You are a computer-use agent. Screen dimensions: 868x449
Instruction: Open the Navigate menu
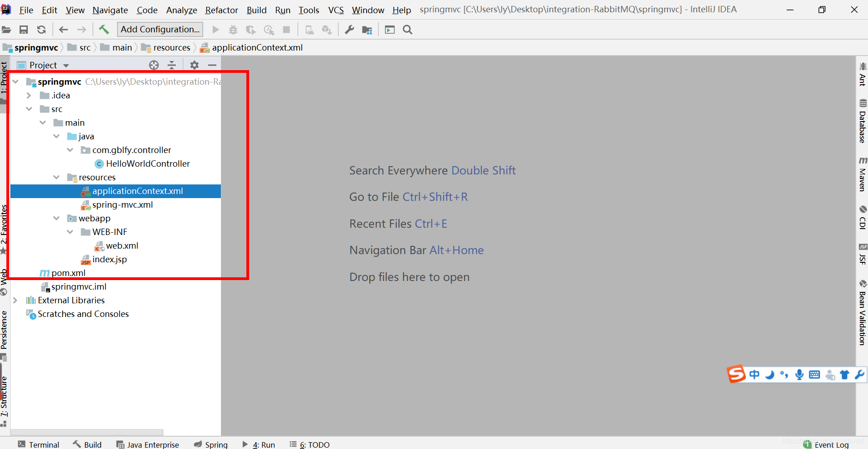point(110,10)
